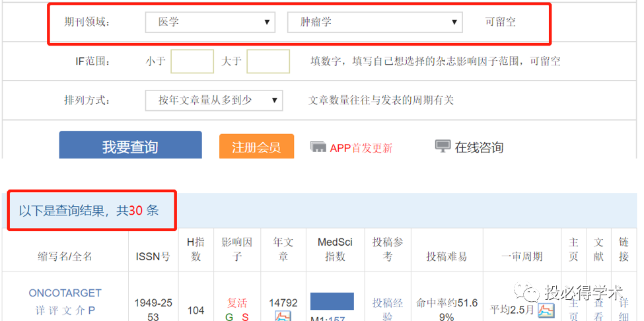644x321 pixels.
Task: Open the 投稿经验 submission experience link
Action: tap(388, 310)
